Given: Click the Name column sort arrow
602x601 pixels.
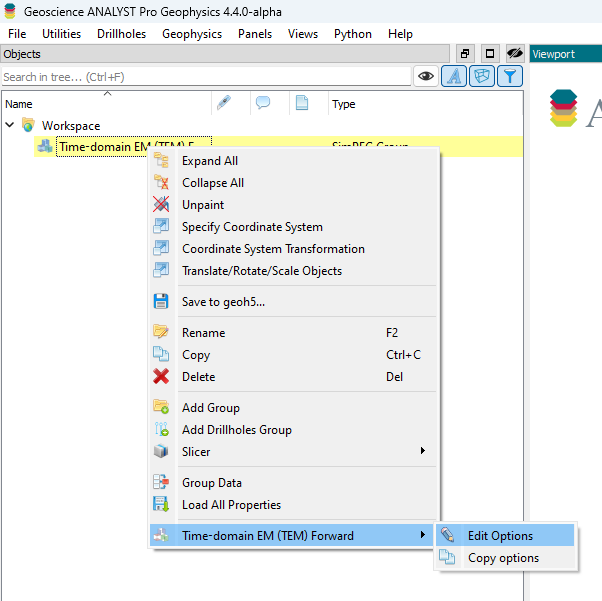Looking at the screenshot, I should (x=108, y=93).
